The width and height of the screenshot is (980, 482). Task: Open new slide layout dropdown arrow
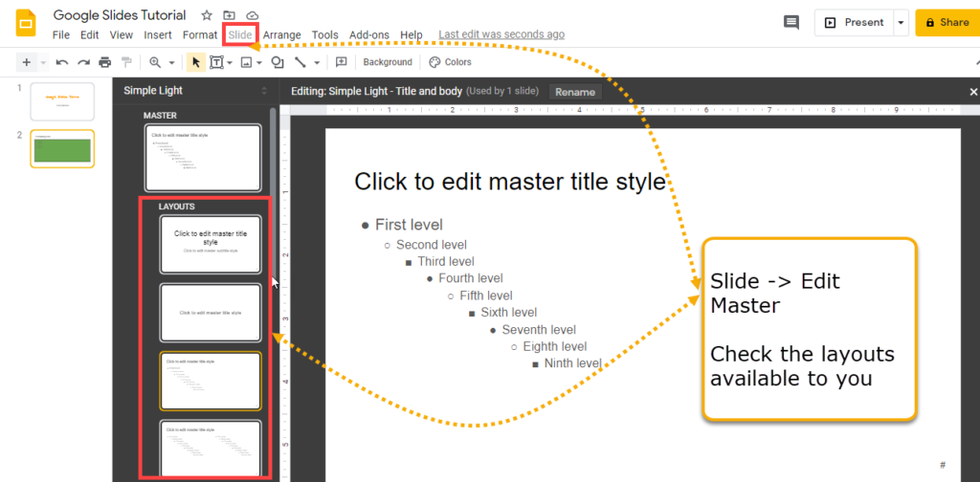(x=43, y=62)
